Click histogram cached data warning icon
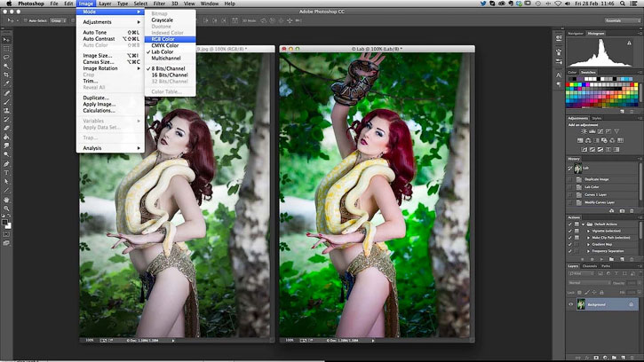The image size is (644, 362). [x=629, y=43]
